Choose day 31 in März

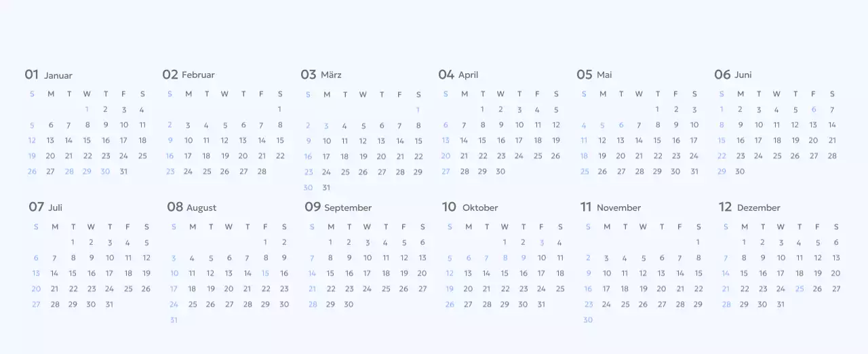(x=326, y=188)
